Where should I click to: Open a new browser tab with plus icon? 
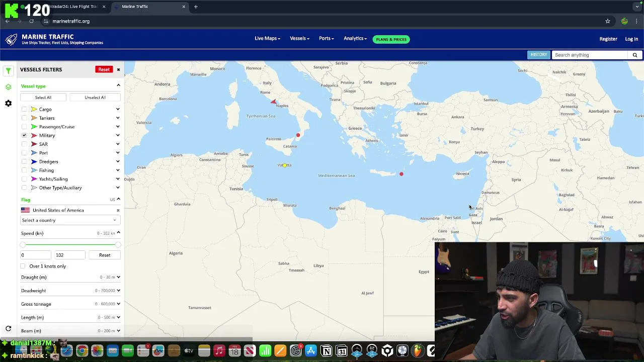[196, 7]
